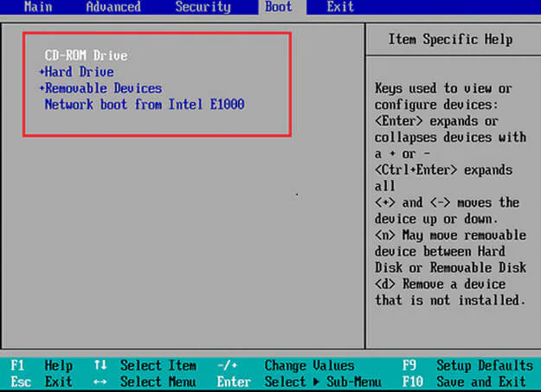This screenshot has width=541, height=392.
Task: Go to the Exit tab
Action: click(340, 7)
